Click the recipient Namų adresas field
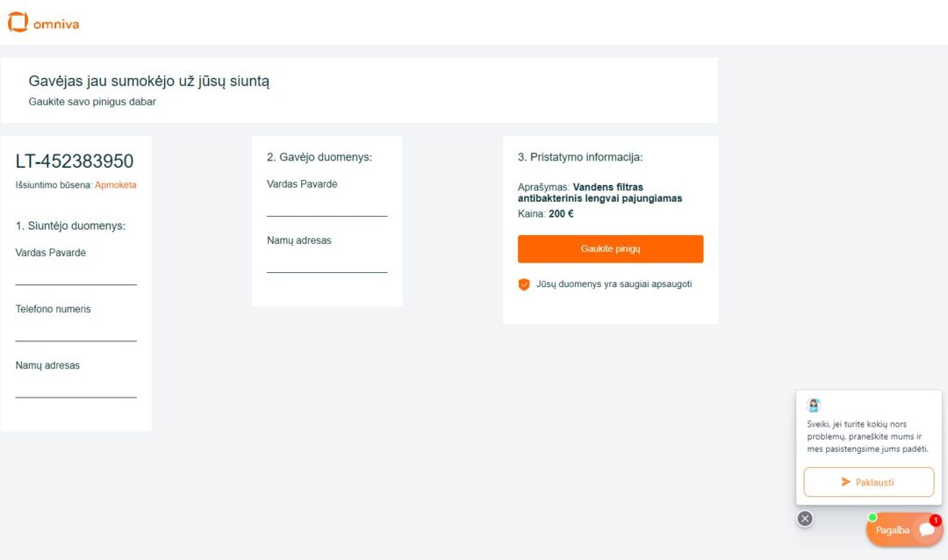 (327, 263)
